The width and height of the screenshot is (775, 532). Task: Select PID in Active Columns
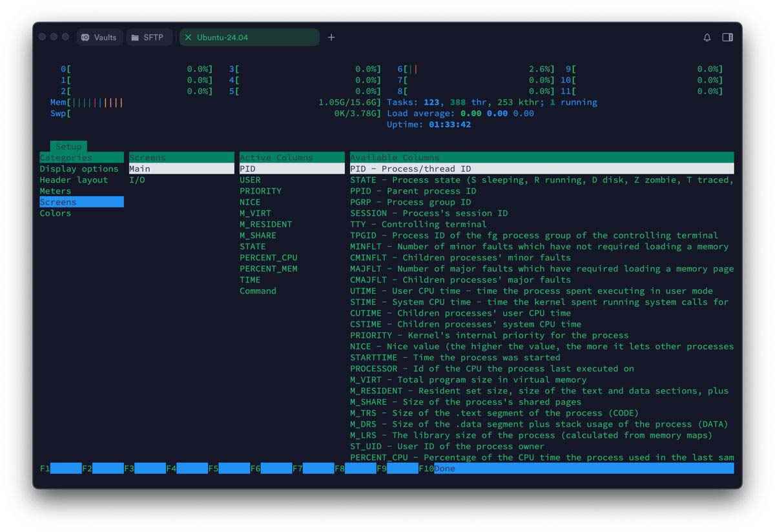(x=292, y=169)
